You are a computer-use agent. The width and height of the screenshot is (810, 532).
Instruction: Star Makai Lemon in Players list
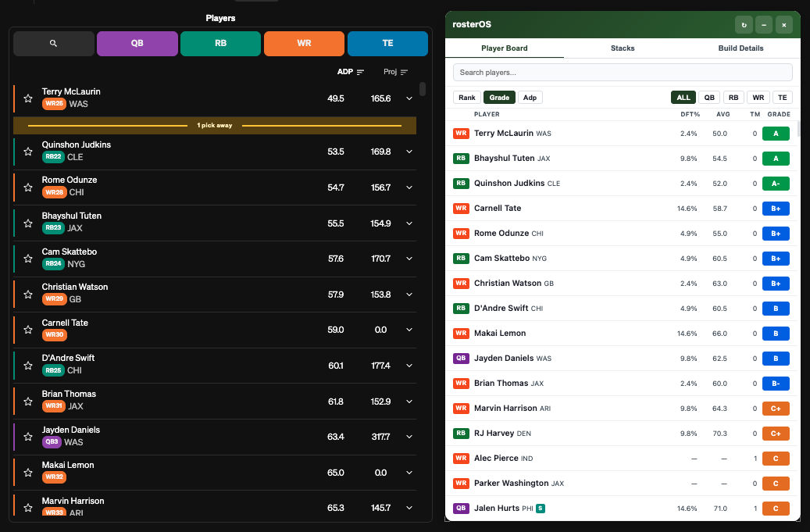(28, 473)
